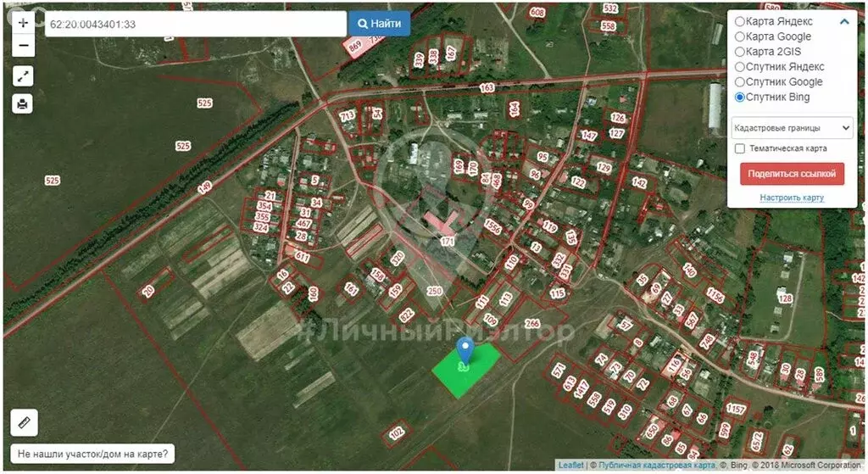Select Карта Google map layer

point(740,37)
